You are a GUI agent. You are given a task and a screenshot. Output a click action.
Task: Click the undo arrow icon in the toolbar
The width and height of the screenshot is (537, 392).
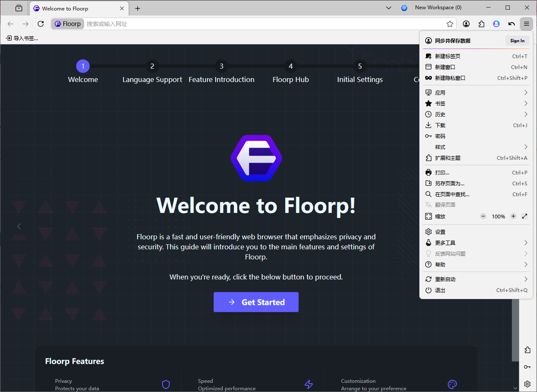511,24
